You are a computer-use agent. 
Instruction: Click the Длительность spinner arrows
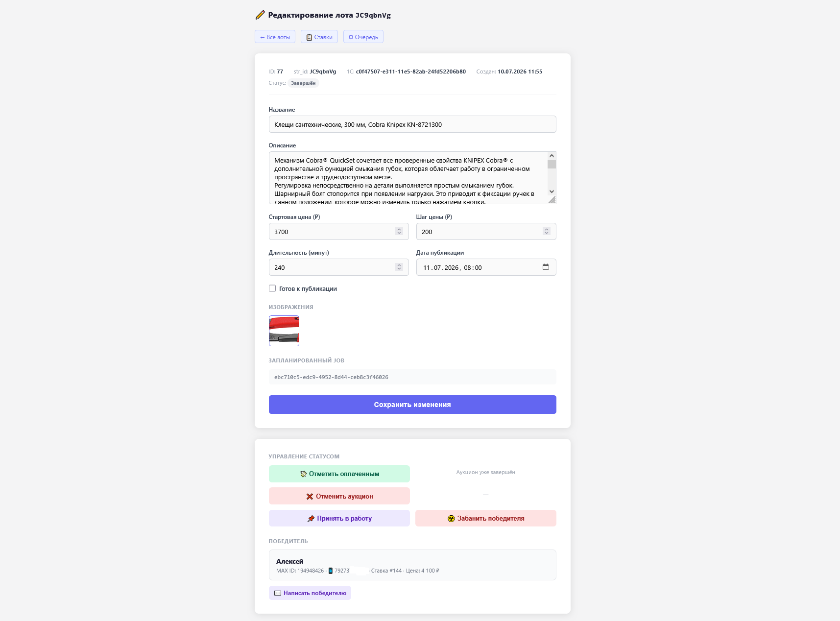pyautogui.click(x=399, y=267)
